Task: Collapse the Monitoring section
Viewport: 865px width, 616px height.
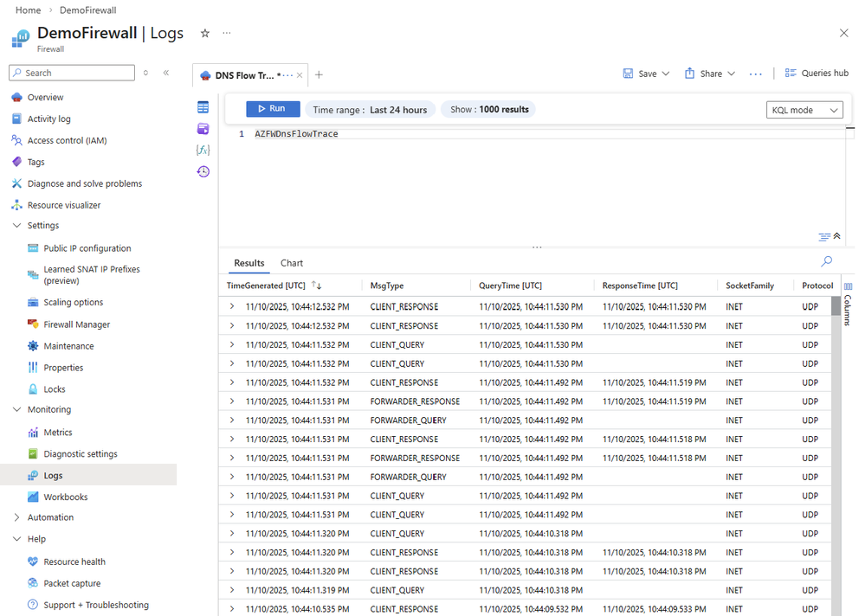Action: click(16, 409)
